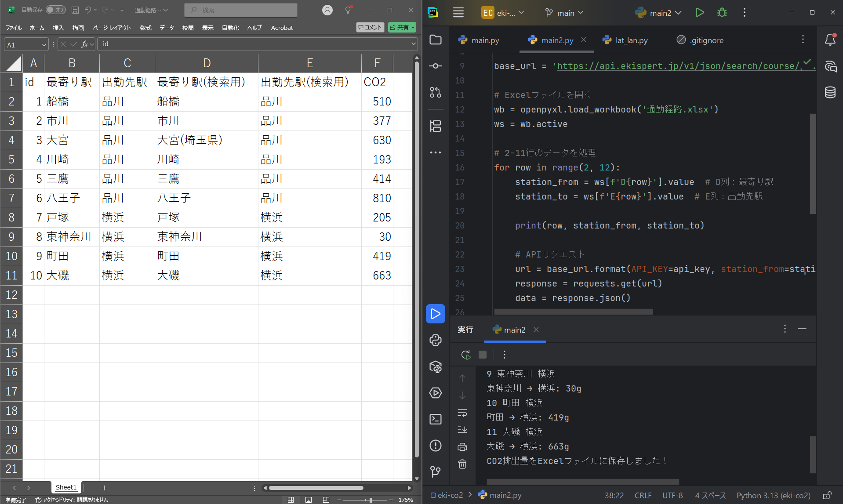Open the Database tool window
Screen dimensions: 843x504
click(830, 93)
